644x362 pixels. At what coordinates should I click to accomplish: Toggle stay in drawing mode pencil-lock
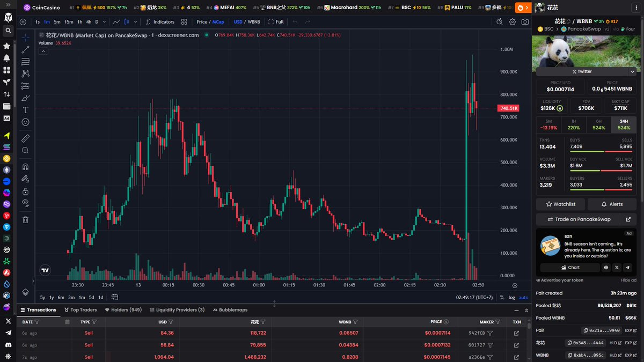coord(25,179)
